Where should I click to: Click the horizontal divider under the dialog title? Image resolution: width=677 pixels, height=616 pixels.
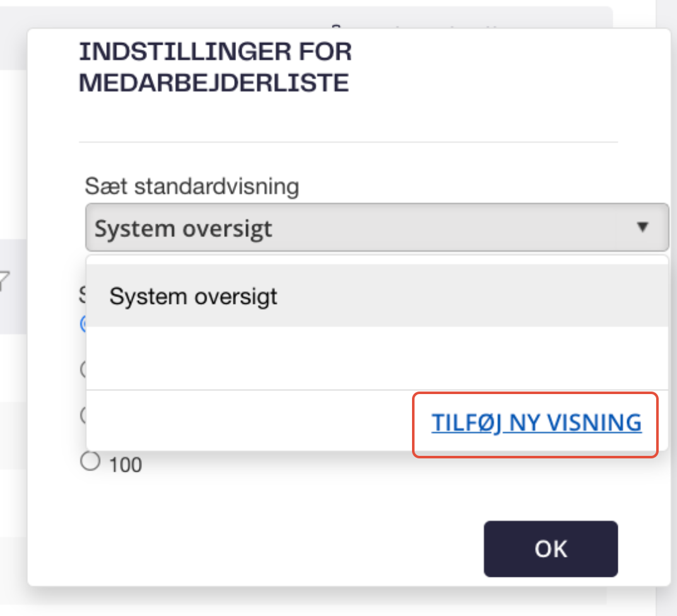pos(348,141)
